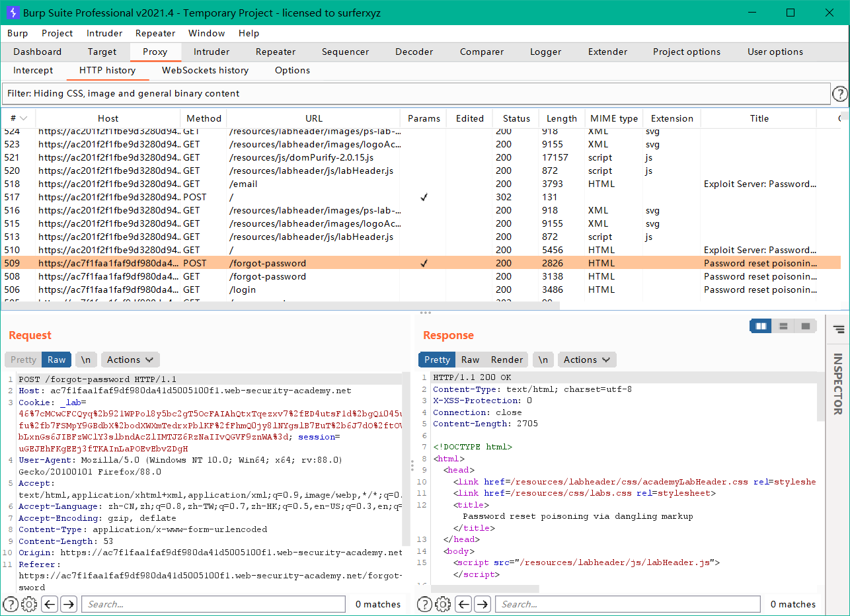Open the Repeater menu
This screenshot has height=616, width=850.
(155, 33)
